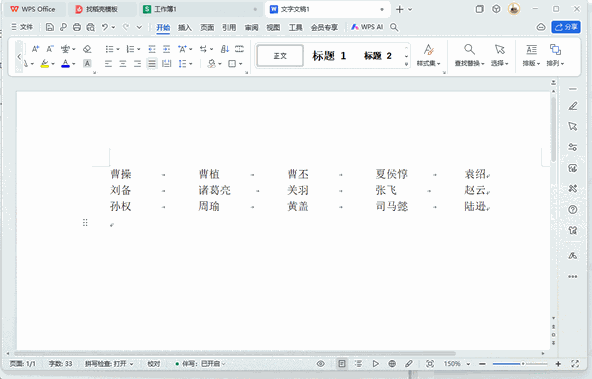
Task: Click the cloud sync icon
Action: (x=541, y=27)
